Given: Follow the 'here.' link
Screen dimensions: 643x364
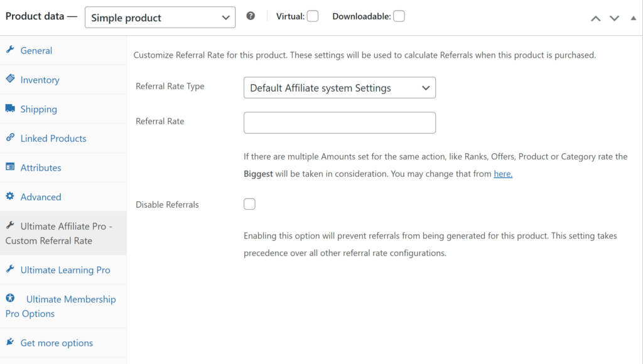Looking at the screenshot, I should point(503,174).
